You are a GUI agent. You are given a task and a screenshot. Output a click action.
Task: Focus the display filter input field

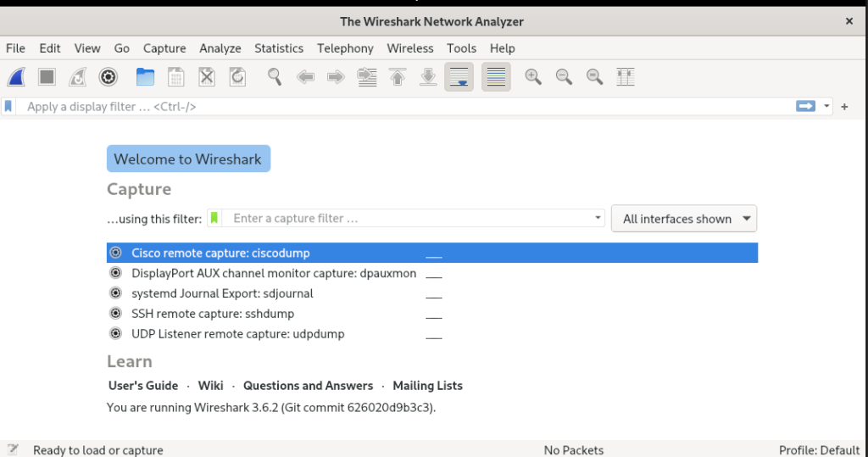(x=405, y=106)
